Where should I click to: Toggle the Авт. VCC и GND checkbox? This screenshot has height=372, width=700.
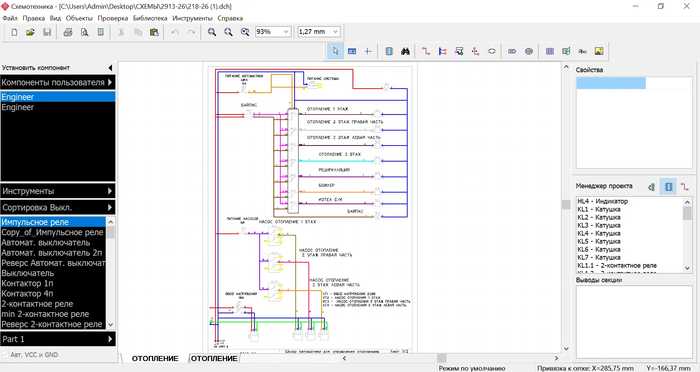pos(5,355)
